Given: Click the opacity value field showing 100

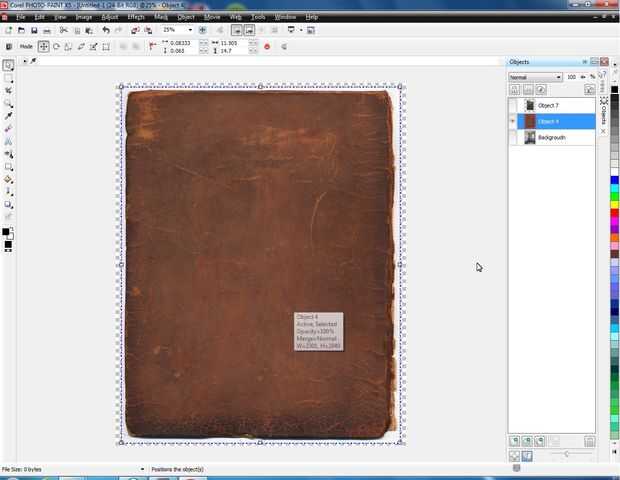Looking at the screenshot, I should tap(571, 77).
